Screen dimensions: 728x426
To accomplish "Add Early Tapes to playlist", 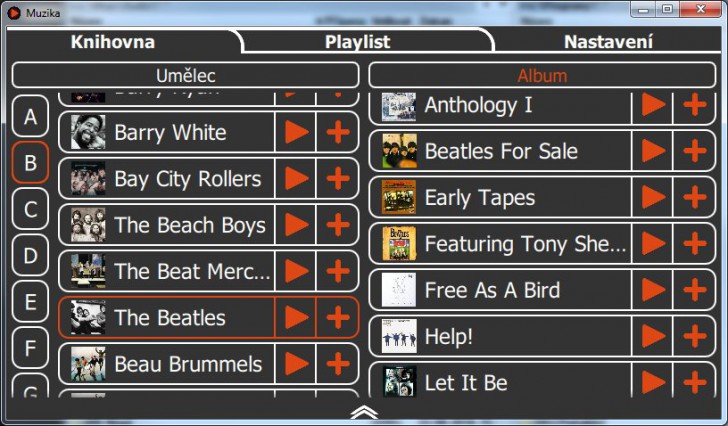I will (695, 197).
